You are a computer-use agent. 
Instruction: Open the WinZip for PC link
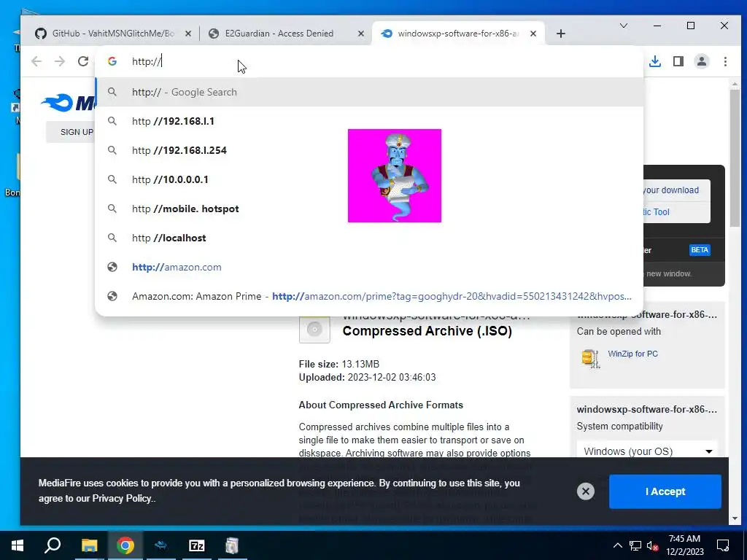coord(632,354)
